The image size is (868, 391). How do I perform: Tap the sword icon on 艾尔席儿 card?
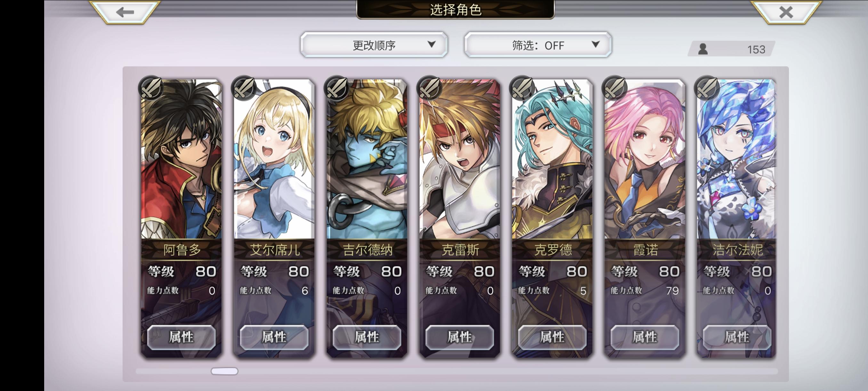click(x=244, y=88)
